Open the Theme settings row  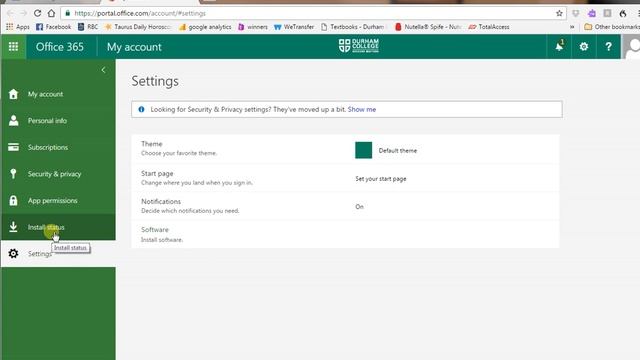345,149
